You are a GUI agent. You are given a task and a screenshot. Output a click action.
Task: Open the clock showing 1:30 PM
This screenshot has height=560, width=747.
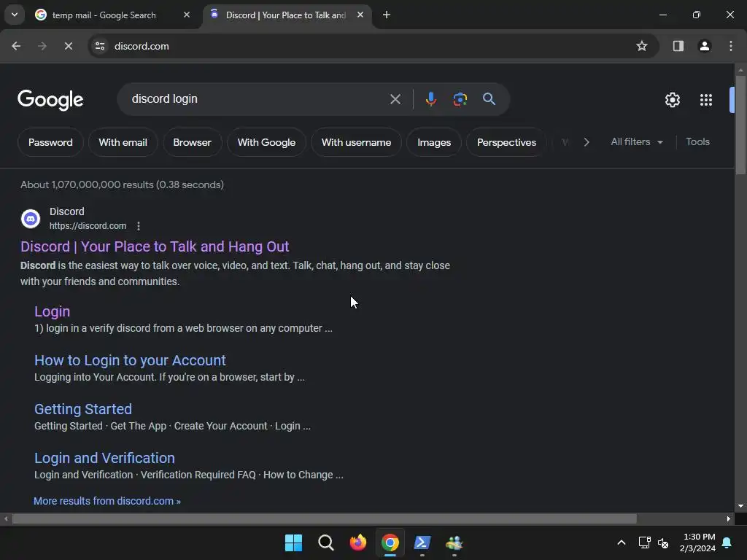click(698, 542)
